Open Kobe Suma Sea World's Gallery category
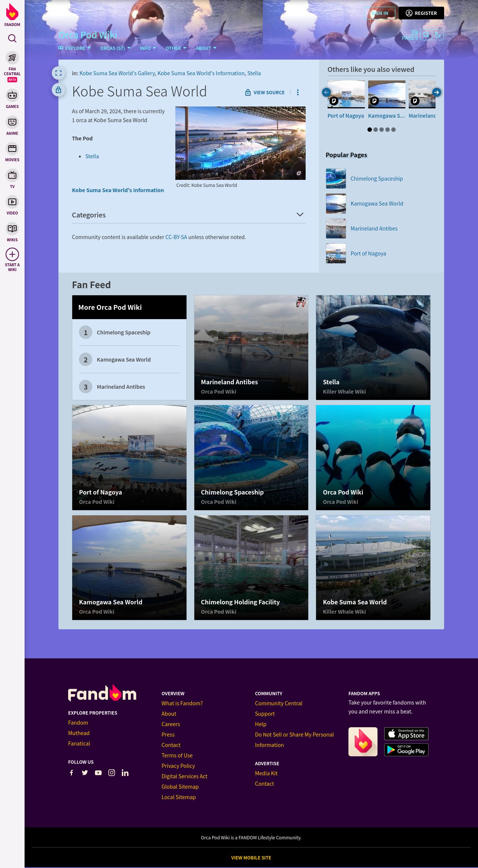478x868 pixels. (117, 73)
